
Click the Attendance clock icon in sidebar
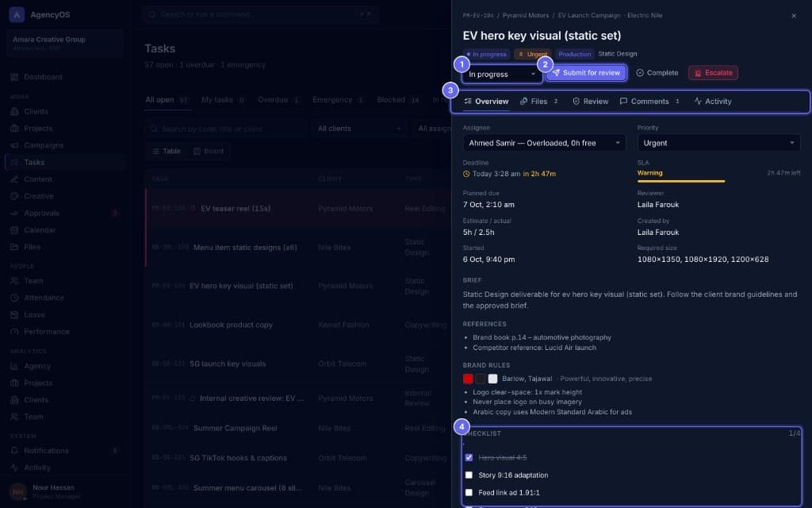(x=14, y=298)
